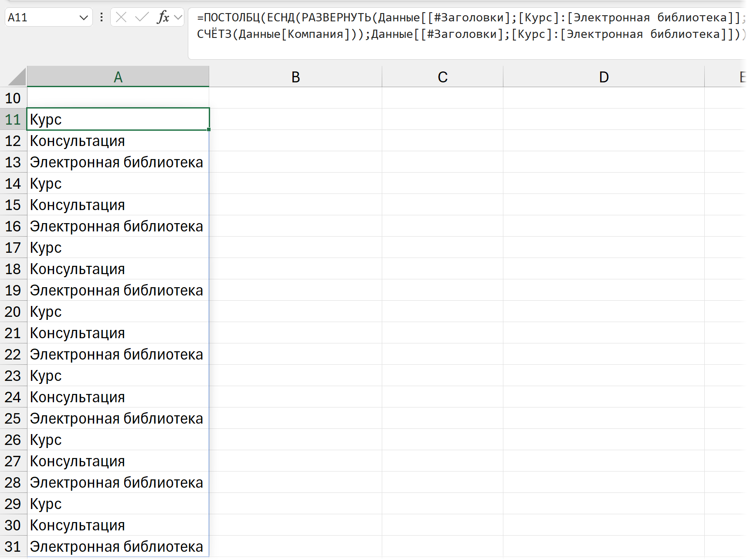This screenshot has height=560, width=747.
Task: Select row 25 header
Action: 13,418
